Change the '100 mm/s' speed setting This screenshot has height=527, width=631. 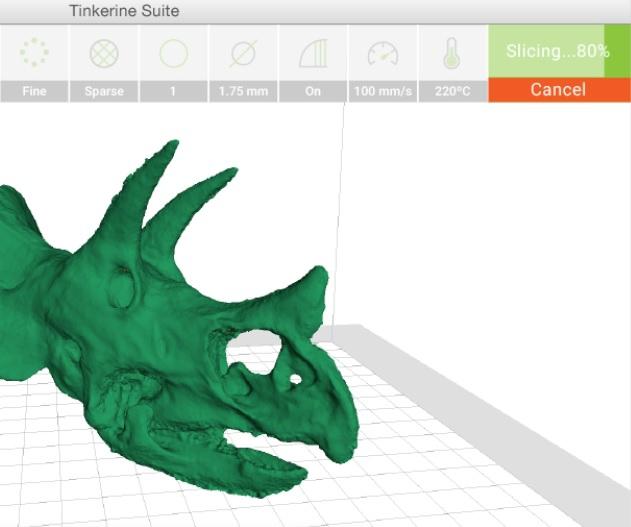click(x=383, y=91)
